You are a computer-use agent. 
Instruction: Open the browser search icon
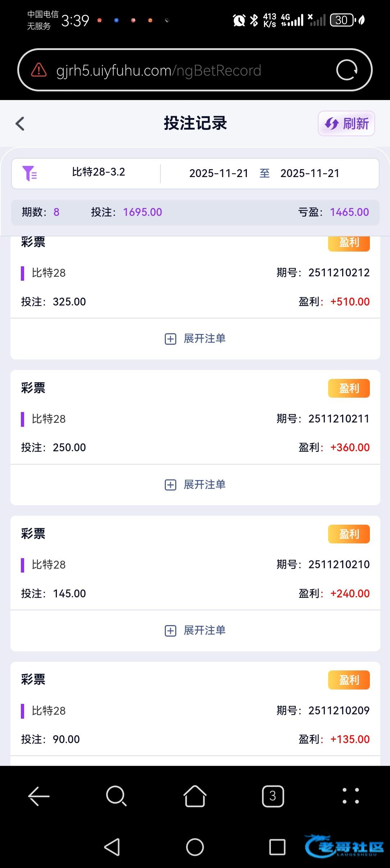pyautogui.click(x=116, y=796)
